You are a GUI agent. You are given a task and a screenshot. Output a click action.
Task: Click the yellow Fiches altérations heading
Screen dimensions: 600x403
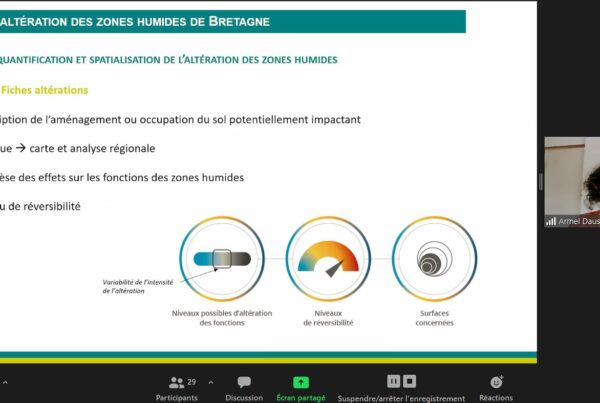pyautogui.click(x=44, y=90)
